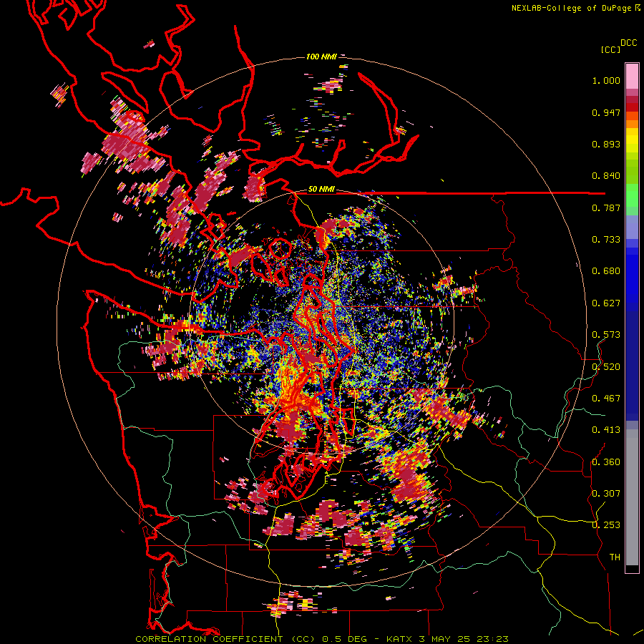Select the 0.787 scale value
The height and width of the screenshot is (644, 644).
(x=606, y=208)
